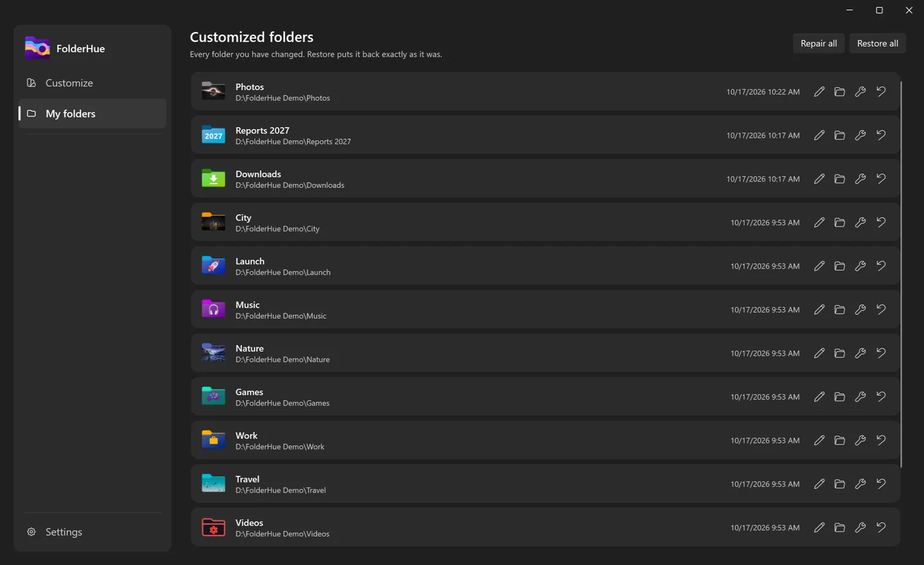This screenshot has height=565, width=924.
Task: Repair the Downloads folder wrench icon
Action: click(860, 179)
